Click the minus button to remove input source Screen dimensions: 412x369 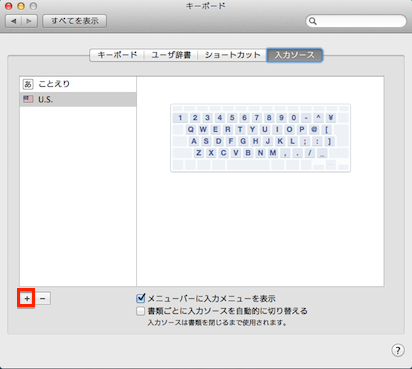pos(43,298)
